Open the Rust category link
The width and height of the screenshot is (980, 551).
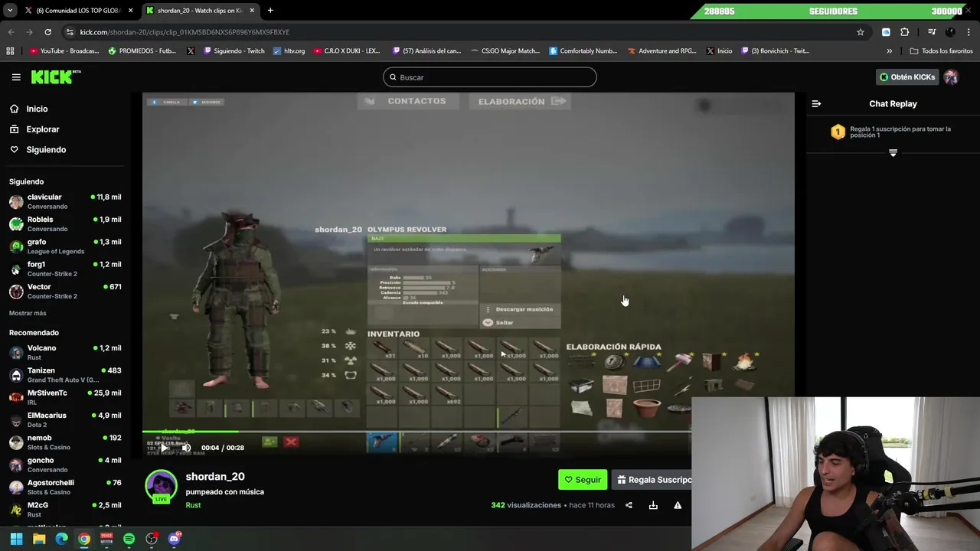(x=193, y=505)
